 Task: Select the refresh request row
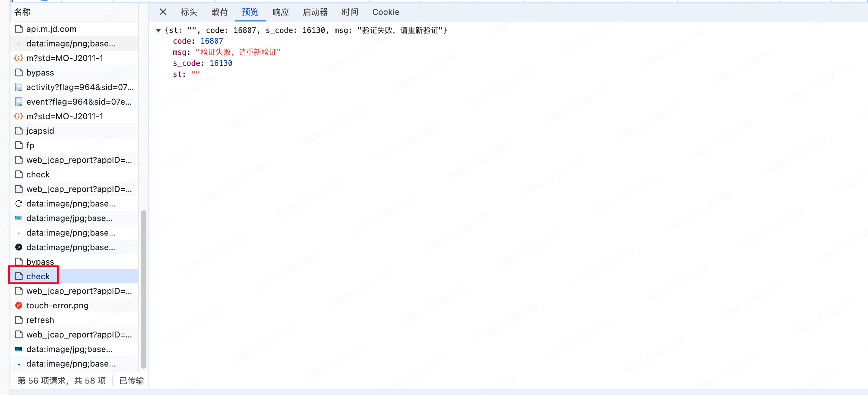point(74,320)
